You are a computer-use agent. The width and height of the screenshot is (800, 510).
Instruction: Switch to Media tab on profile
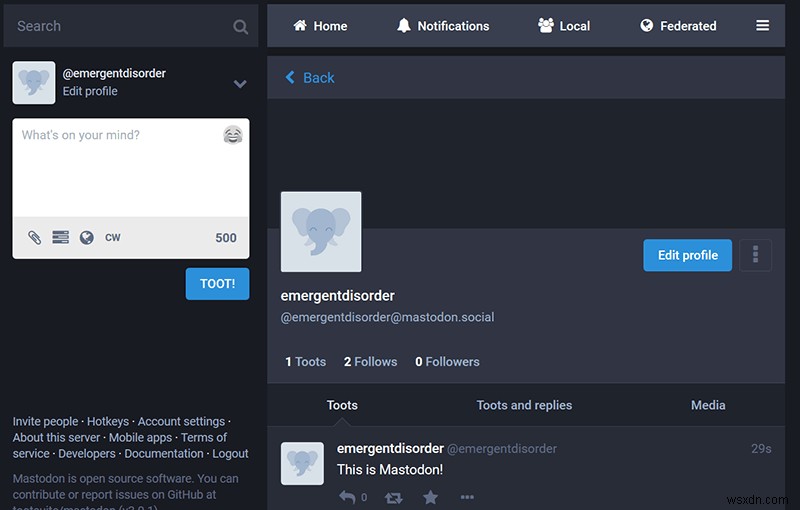click(708, 405)
